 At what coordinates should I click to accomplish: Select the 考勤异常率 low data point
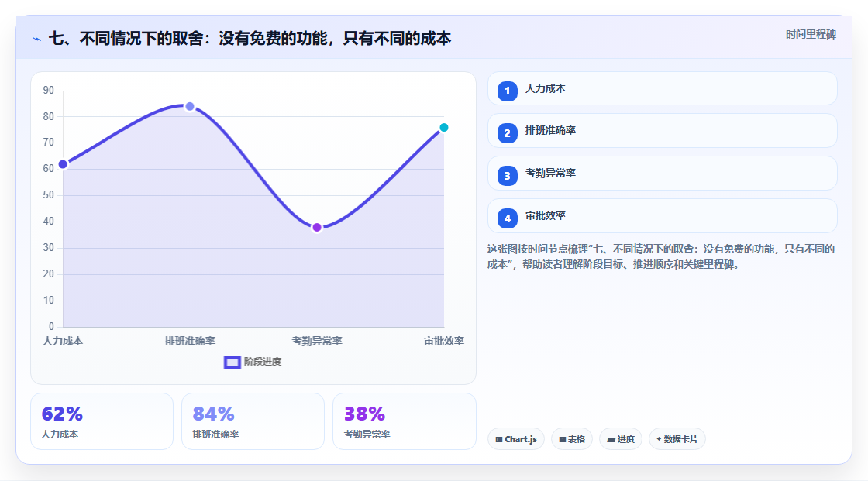coord(317,228)
